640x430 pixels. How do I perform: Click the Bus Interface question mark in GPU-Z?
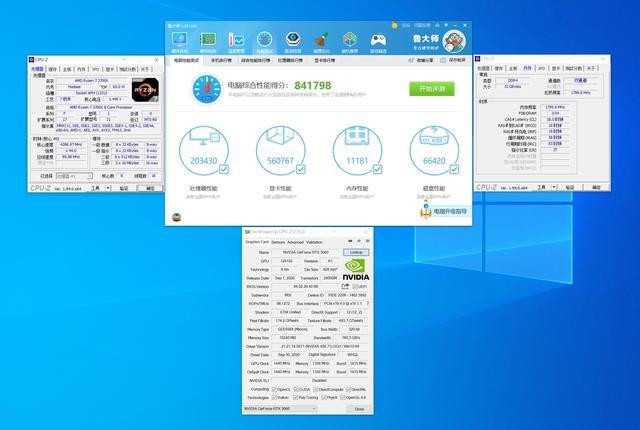point(367,304)
